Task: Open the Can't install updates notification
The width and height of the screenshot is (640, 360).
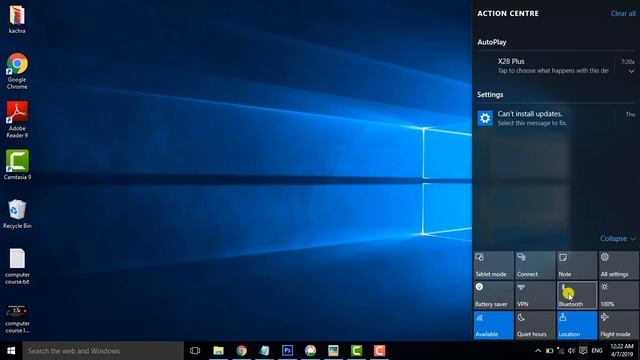Action: pos(556,118)
